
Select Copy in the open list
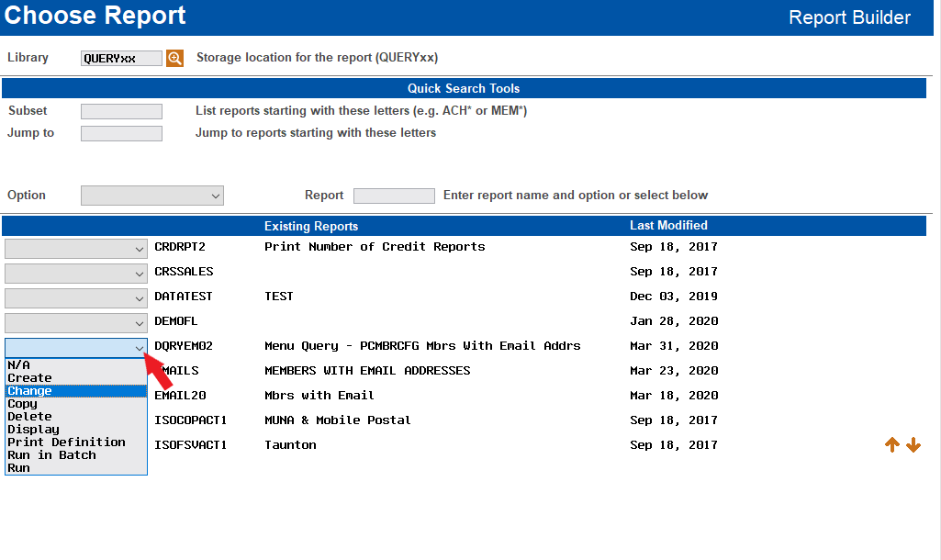tap(76, 404)
